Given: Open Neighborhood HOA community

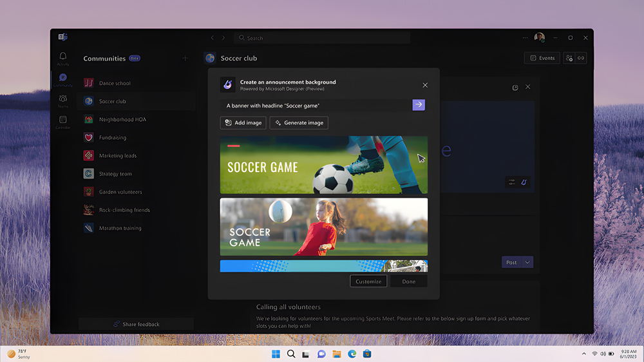Looking at the screenshot, I should (x=135, y=119).
